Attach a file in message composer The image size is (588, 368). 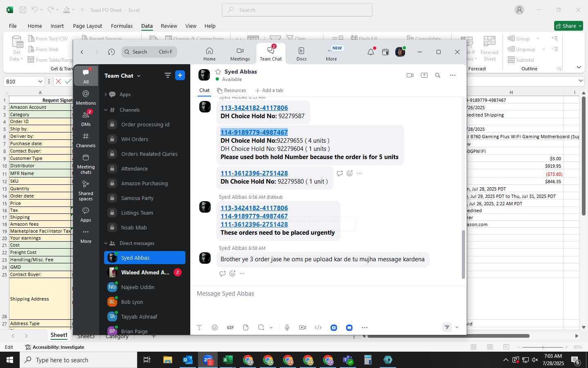click(246, 328)
